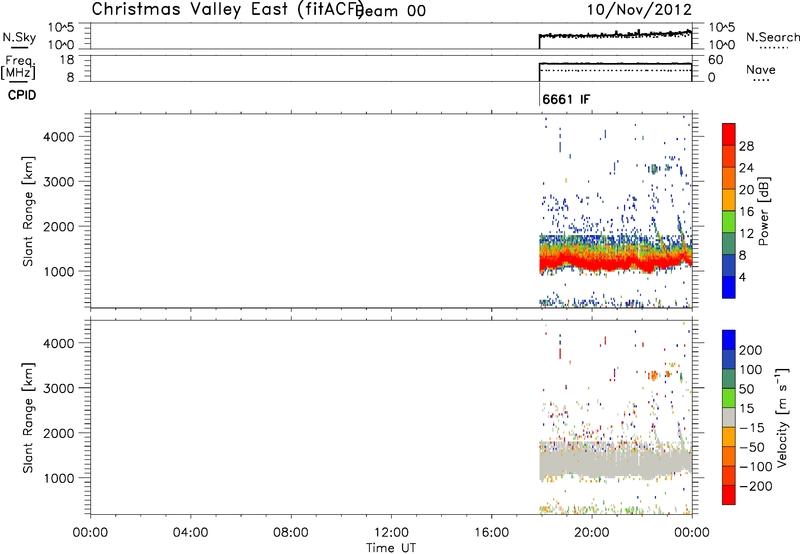Click the '08:00' time axis label

coord(290,533)
